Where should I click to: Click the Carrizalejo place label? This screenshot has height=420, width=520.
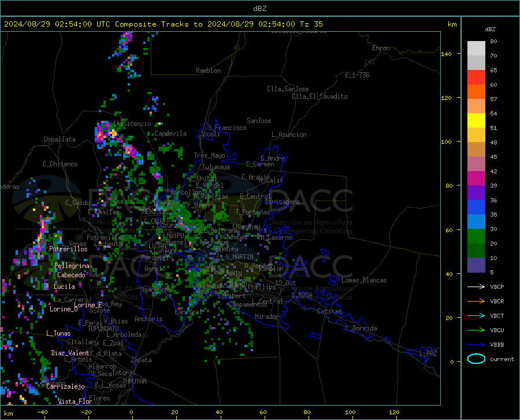[x=65, y=386]
